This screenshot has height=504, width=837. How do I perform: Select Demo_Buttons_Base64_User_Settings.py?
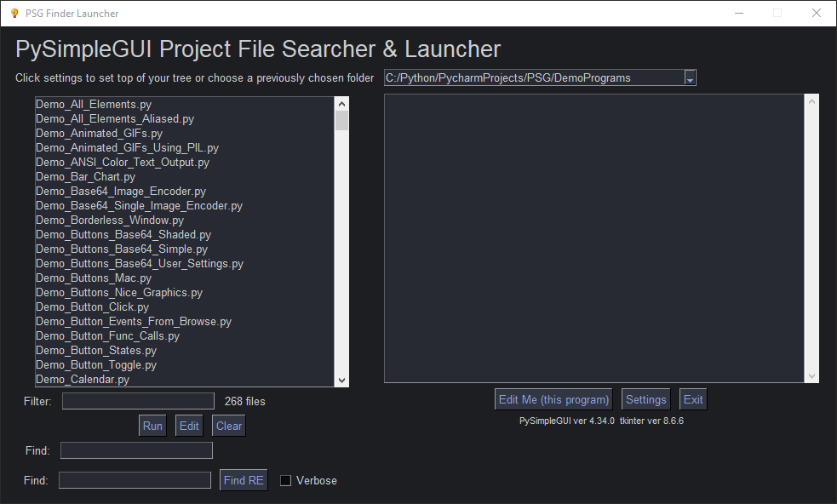(185, 264)
